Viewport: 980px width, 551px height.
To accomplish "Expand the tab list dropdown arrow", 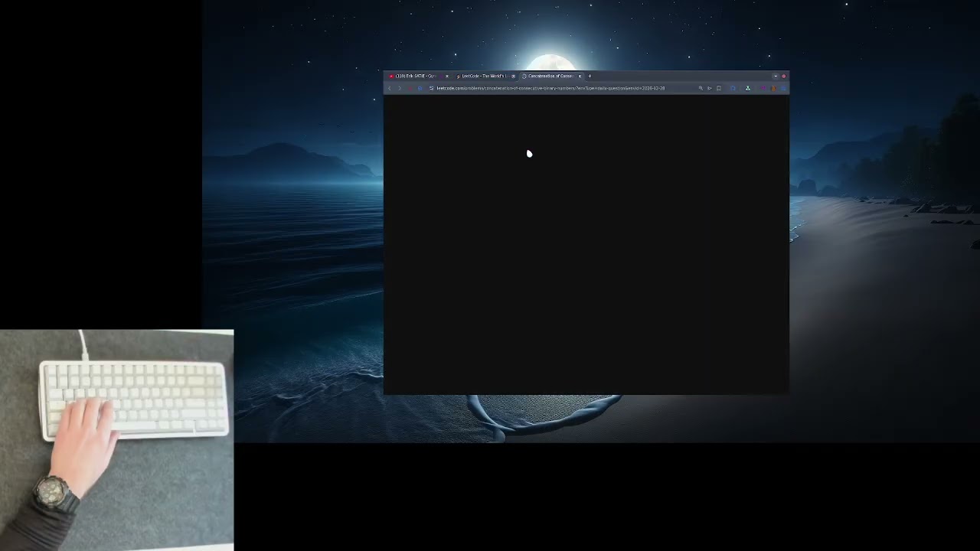I will click(x=776, y=77).
